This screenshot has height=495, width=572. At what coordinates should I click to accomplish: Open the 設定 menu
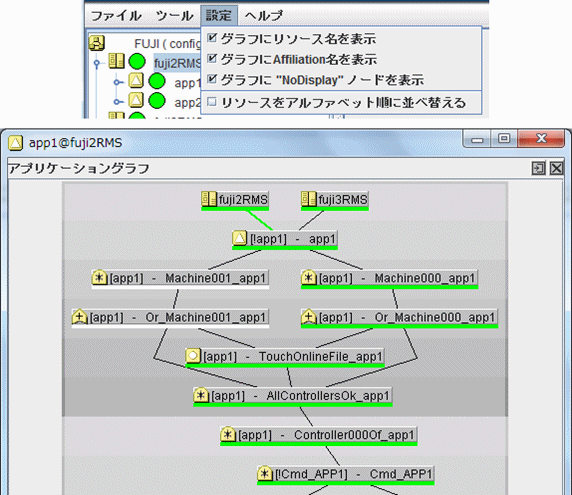(219, 15)
